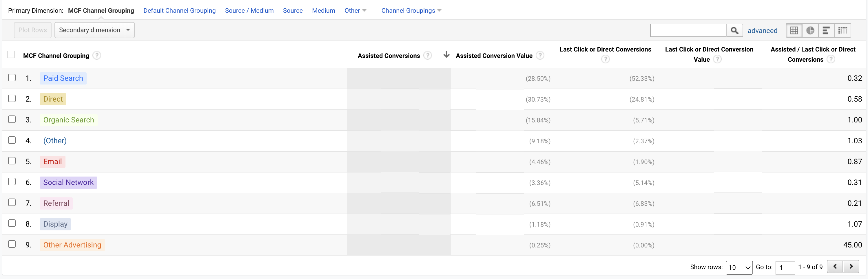Open the Social Network channel link

pyautogui.click(x=68, y=182)
